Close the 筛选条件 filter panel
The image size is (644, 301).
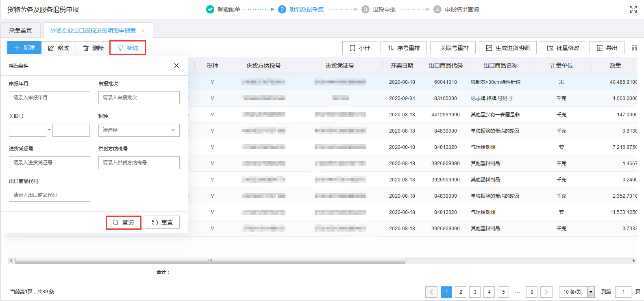pos(176,65)
